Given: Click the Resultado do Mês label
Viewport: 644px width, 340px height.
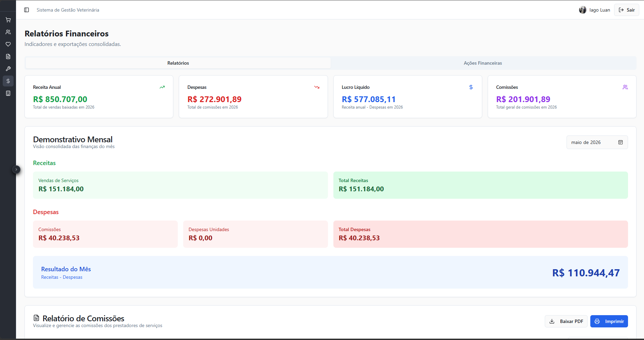Looking at the screenshot, I should (x=66, y=269).
